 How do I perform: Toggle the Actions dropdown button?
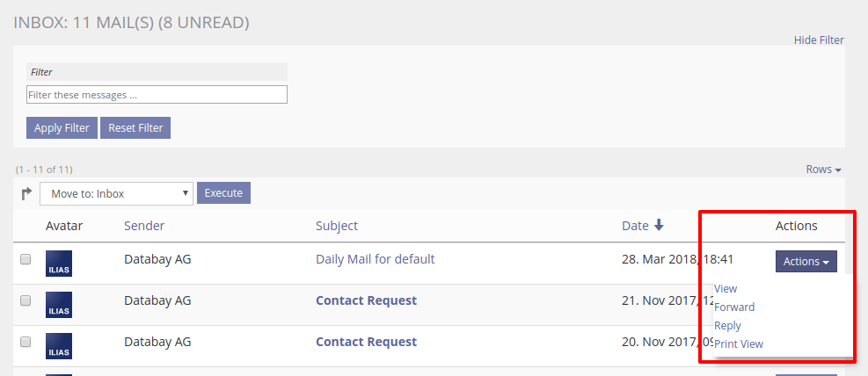click(x=806, y=261)
